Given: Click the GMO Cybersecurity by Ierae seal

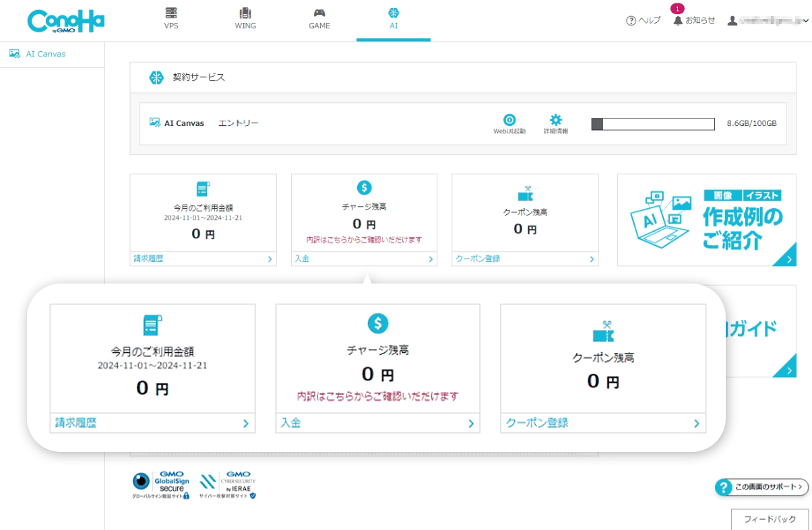Looking at the screenshot, I should (228, 485).
